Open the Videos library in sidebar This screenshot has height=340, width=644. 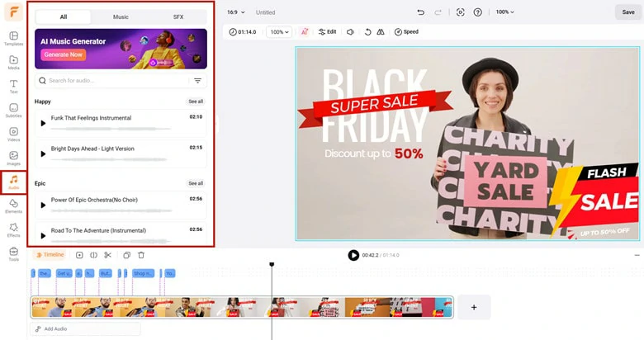click(x=13, y=135)
